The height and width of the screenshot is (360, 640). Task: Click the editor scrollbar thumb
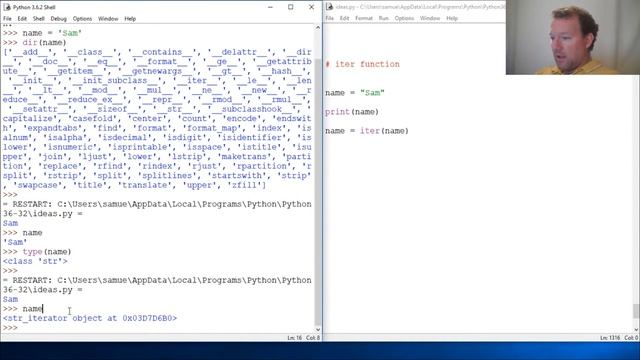click(636, 311)
